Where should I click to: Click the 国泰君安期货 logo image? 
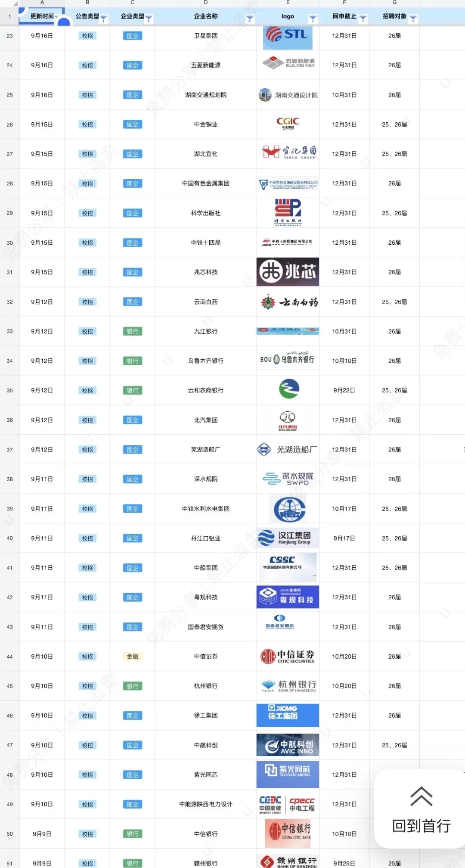tap(280, 622)
